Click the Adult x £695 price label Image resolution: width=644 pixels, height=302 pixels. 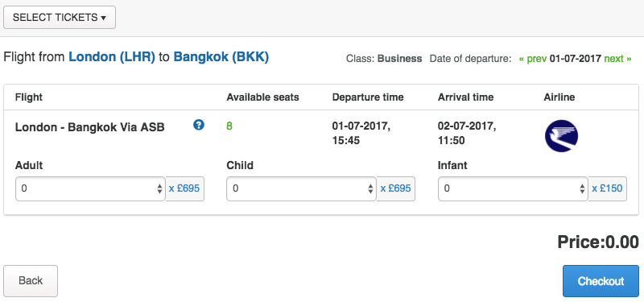(x=184, y=188)
